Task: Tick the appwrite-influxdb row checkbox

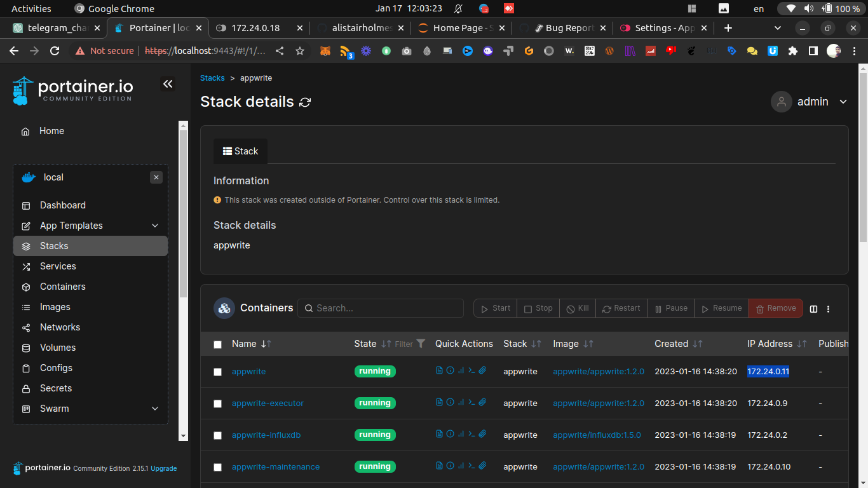Action: [218, 435]
